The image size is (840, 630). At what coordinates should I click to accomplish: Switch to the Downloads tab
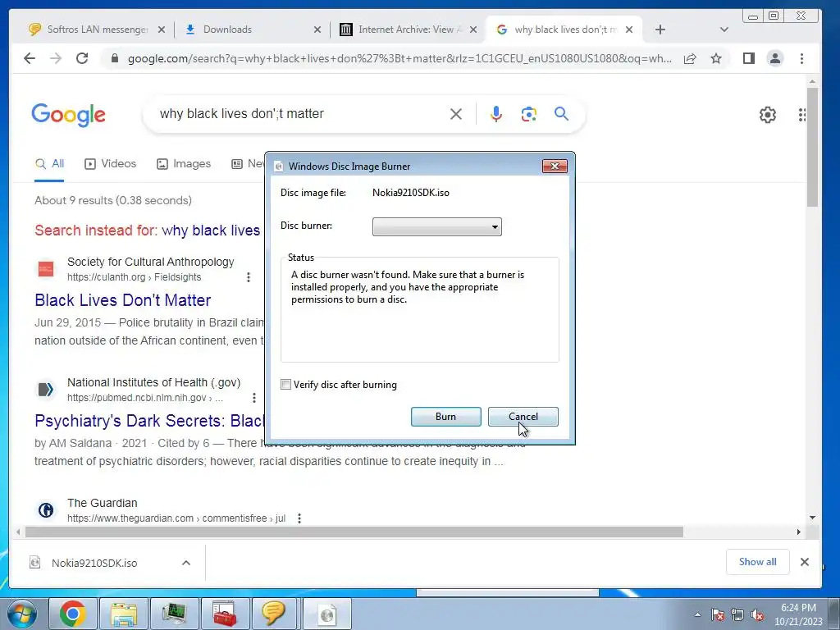(x=252, y=30)
